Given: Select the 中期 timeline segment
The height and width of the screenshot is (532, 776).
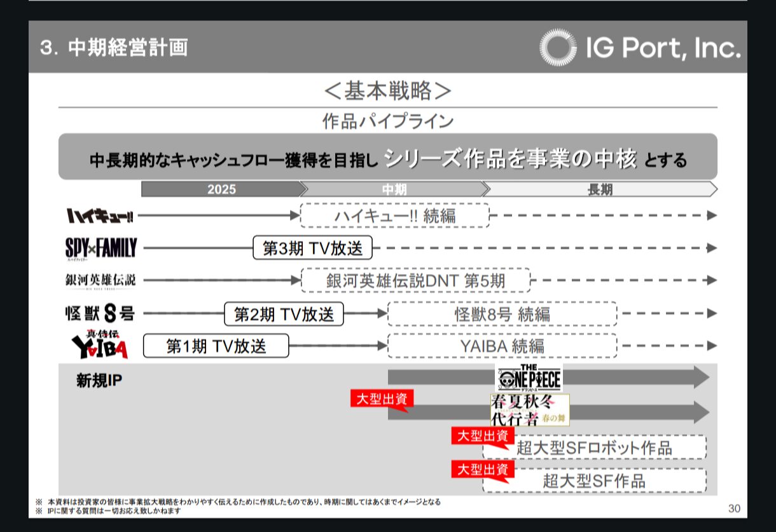Looking at the screenshot, I should tap(394, 189).
